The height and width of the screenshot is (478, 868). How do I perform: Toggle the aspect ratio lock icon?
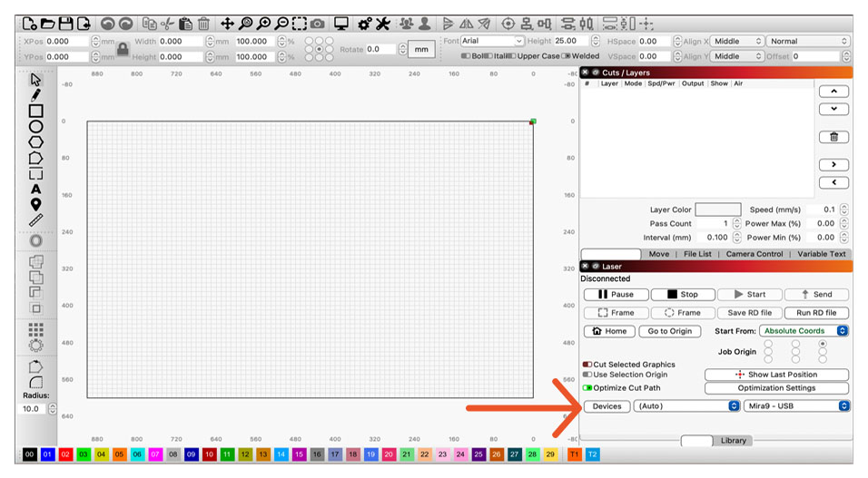click(122, 49)
